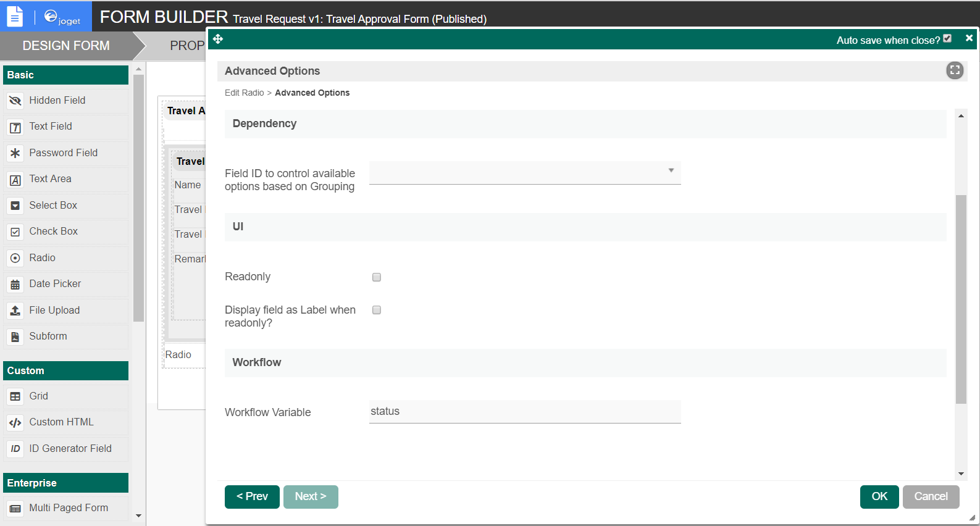980x526 pixels.
Task: Click the dialog move handle icon
Action: click(218, 39)
